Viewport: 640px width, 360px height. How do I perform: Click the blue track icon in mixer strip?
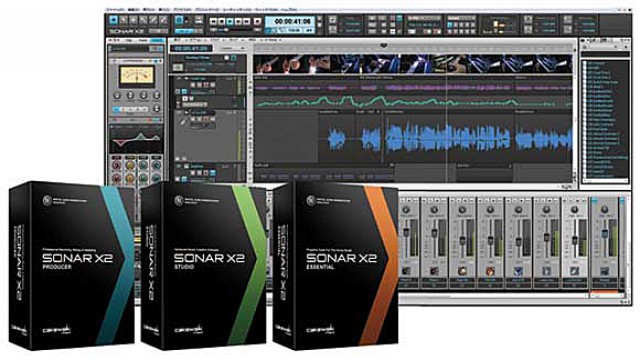518,271
